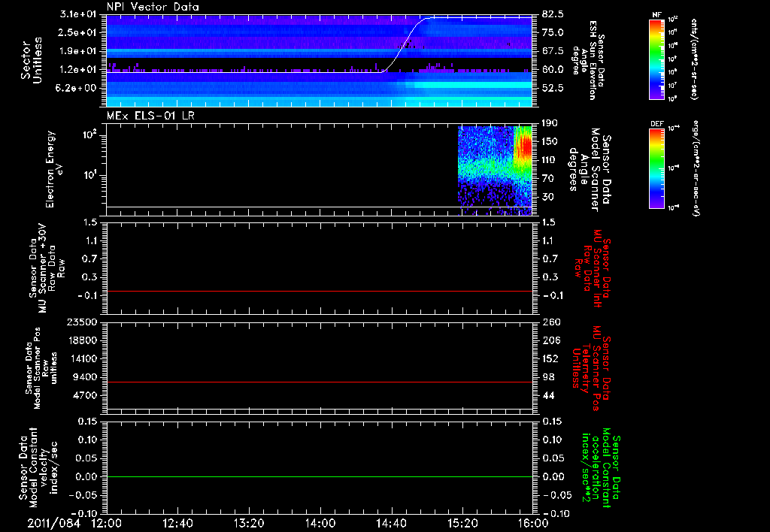Viewport: 770px width, 532px height.
Task: Click the red line in MU Scanner +30V panel
Action: (320, 291)
